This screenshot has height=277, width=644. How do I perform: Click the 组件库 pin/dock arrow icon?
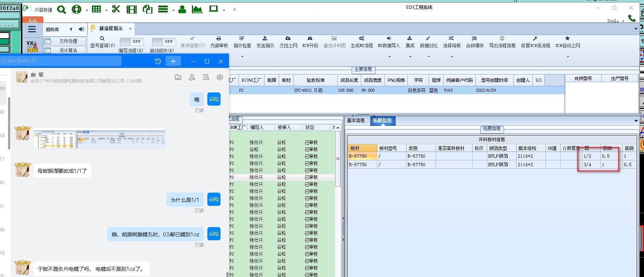click(81, 29)
